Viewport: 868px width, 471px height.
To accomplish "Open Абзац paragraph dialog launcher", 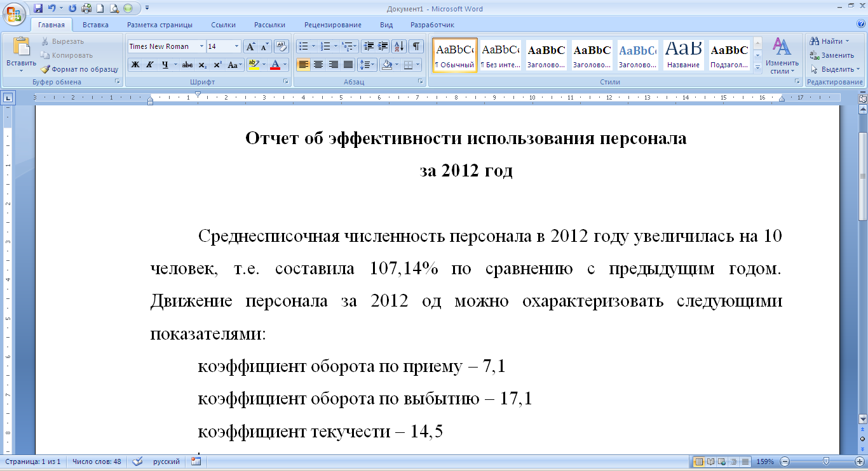I will coord(421,82).
